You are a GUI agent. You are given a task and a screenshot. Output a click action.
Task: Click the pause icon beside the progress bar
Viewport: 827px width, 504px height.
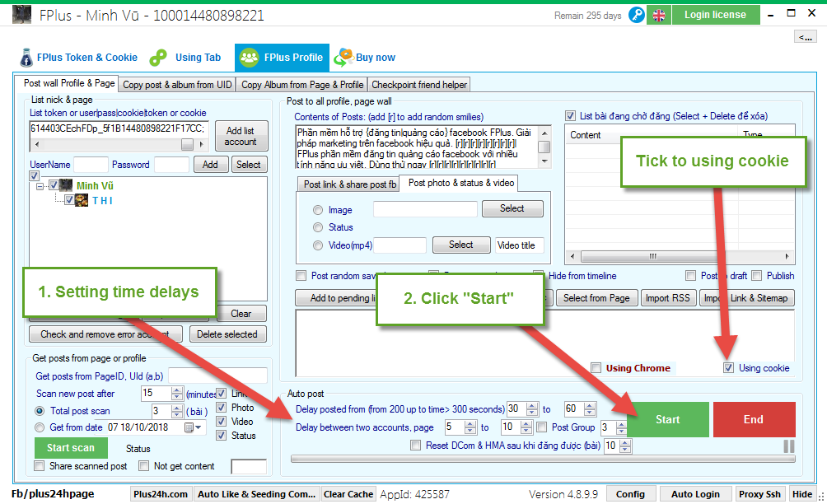(788, 446)
